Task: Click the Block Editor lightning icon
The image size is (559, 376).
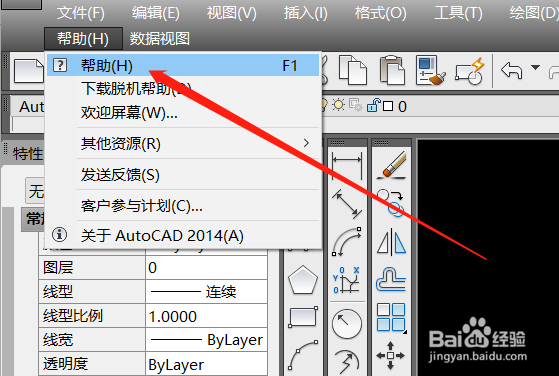Action: (470, 71)
